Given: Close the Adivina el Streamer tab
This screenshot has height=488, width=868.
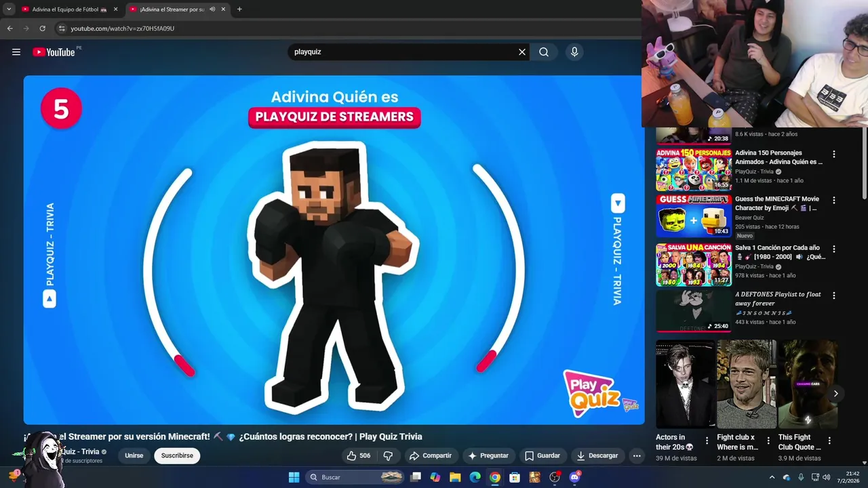Looking at the screenshot, I should [x=223, y=9].
